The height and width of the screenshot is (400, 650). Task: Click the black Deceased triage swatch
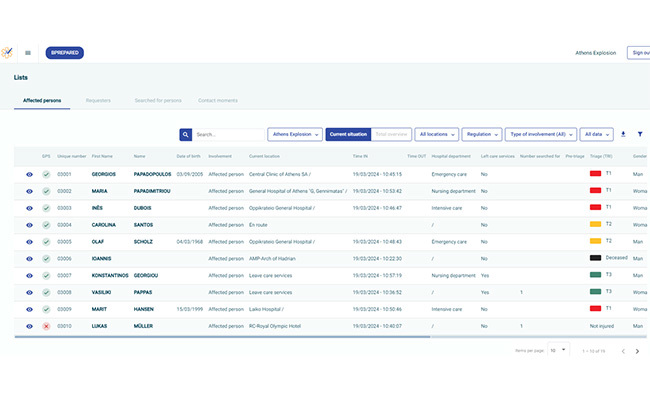click(x=595, y=258)
